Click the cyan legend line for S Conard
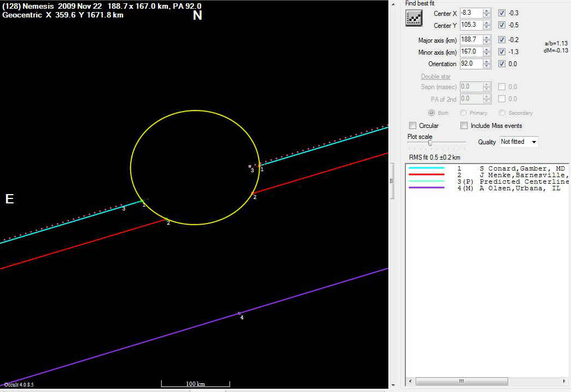The width and height of the screenshot is (571, 392). pos(427,168)
